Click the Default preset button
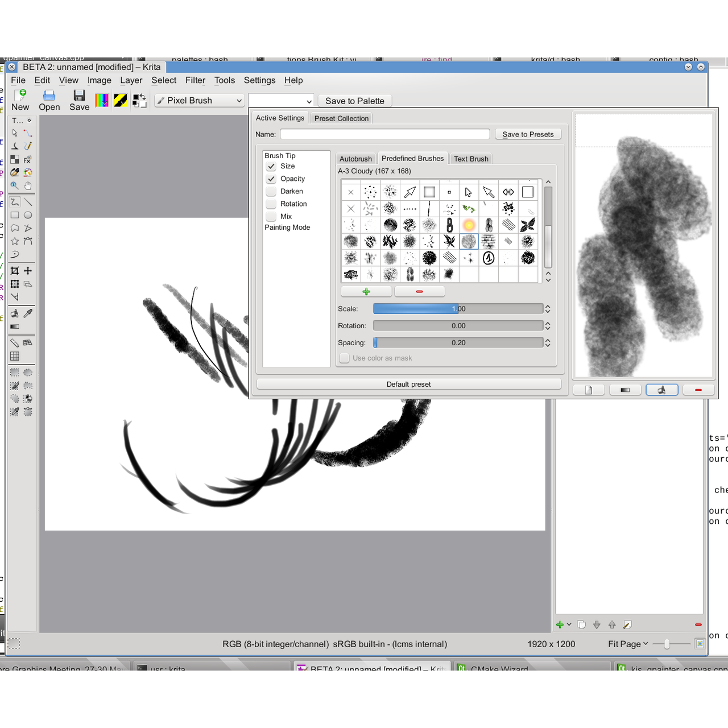Viewport: 728px width, 728px height. (x=408, y=384)
